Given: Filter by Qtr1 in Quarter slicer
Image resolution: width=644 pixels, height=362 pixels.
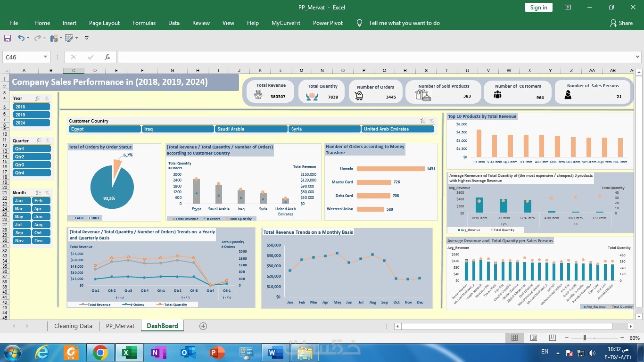Looking at the screenshot, I should 32,149.
